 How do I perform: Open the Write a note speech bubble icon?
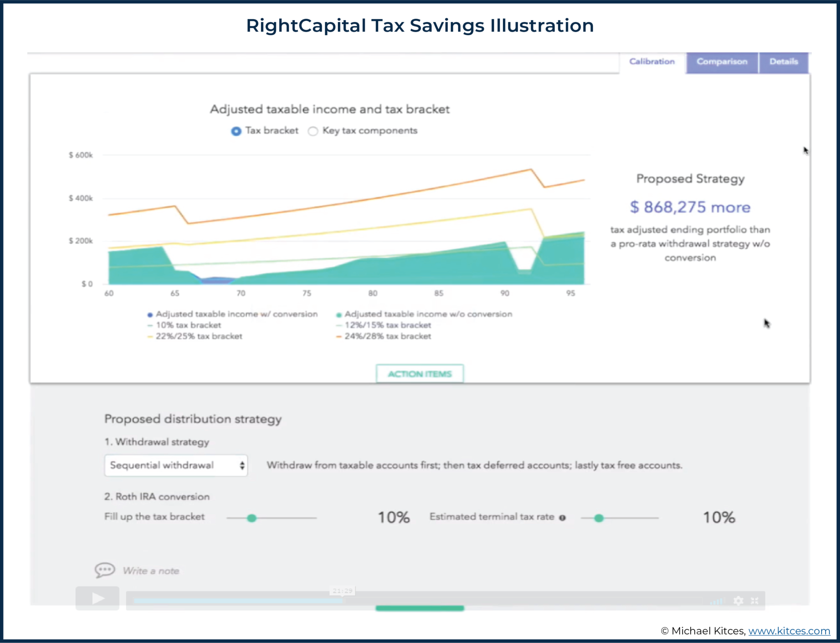pyautogui.click(x=104, y=570)
